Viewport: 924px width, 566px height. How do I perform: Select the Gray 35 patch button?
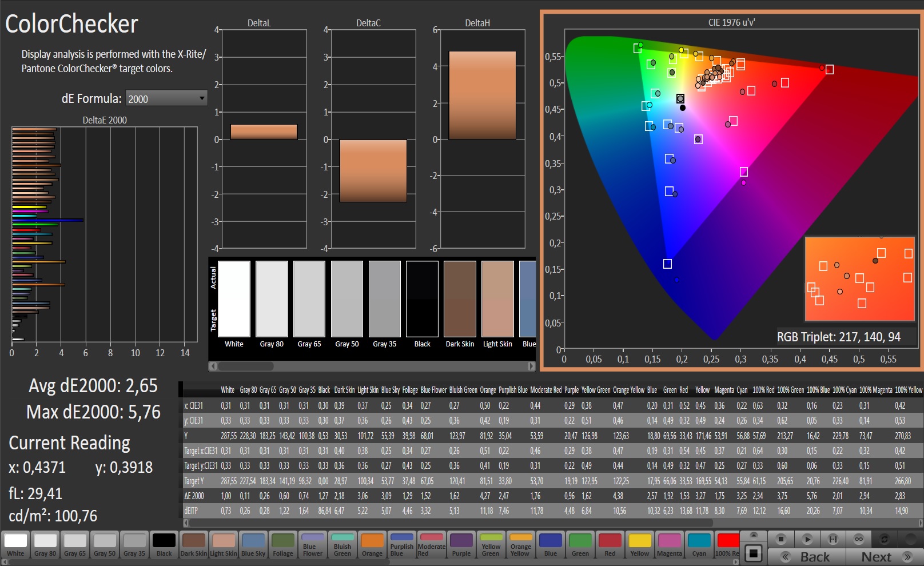[134, 545]
